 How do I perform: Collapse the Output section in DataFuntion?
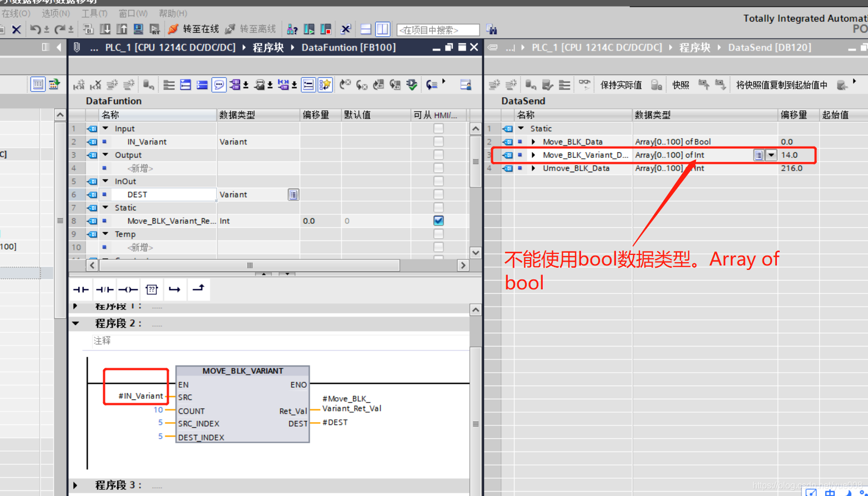pyautogui.click(x=105, y=155)
